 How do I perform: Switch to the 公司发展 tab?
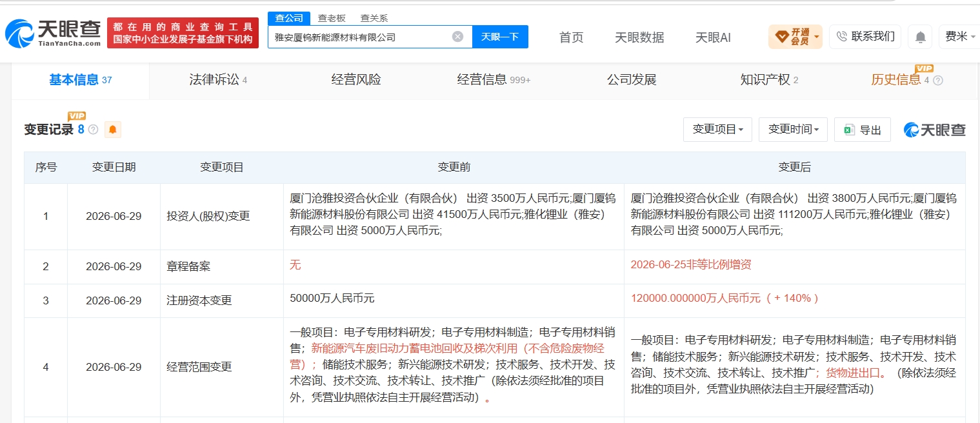click(632, 80)
